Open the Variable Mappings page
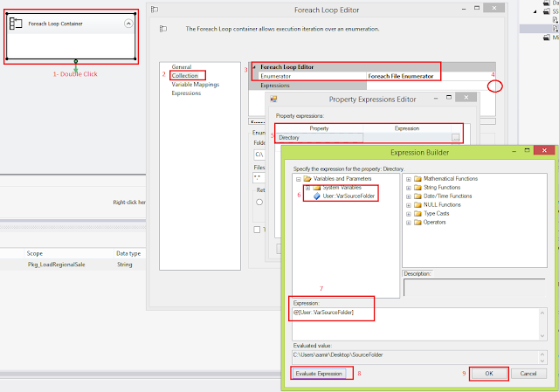Image resolution: width=559 pixels, height=392 pixels. tap(196, 85)
